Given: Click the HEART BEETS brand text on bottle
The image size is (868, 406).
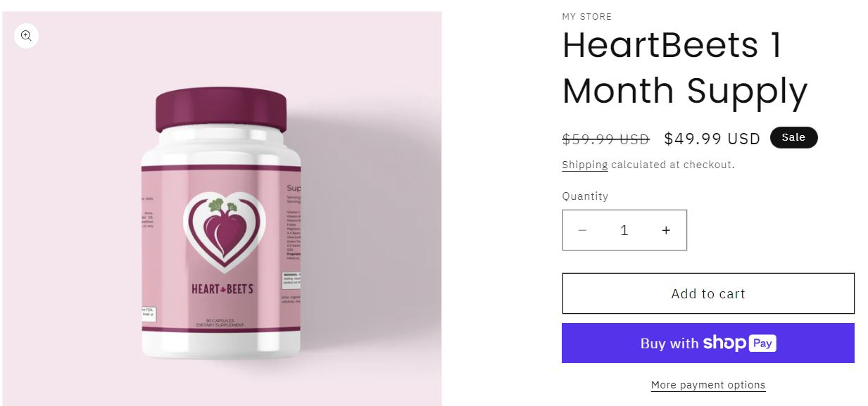Looking at the screenshot, I should click(x=222, y=288).
